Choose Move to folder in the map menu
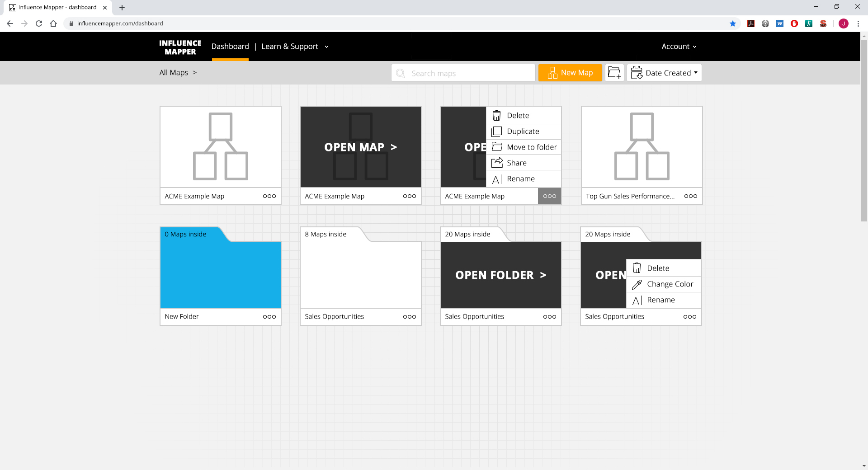The image size is (868, 470). pyautogui.click(x=524, y=147)
